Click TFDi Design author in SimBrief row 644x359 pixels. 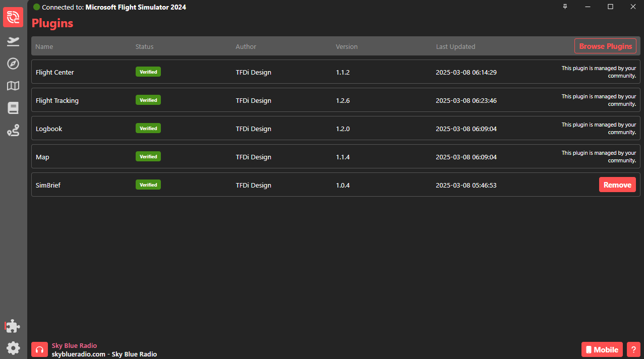(x=254, y=185)
